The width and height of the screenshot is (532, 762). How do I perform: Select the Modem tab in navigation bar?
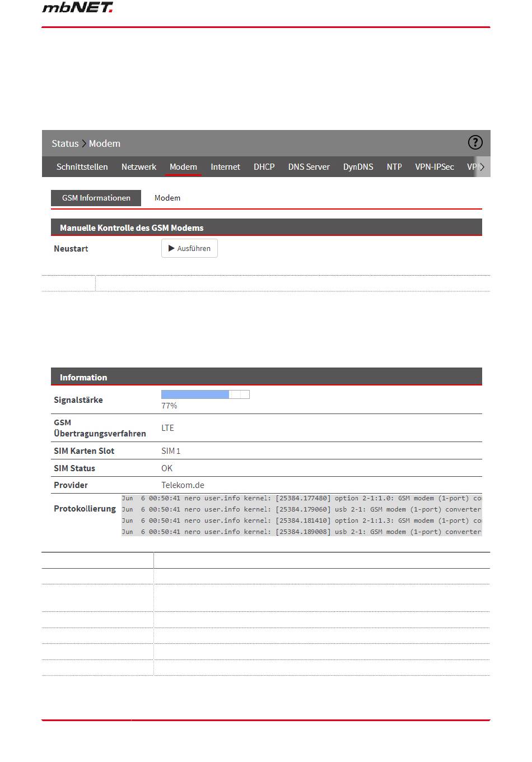pos(183,167)
